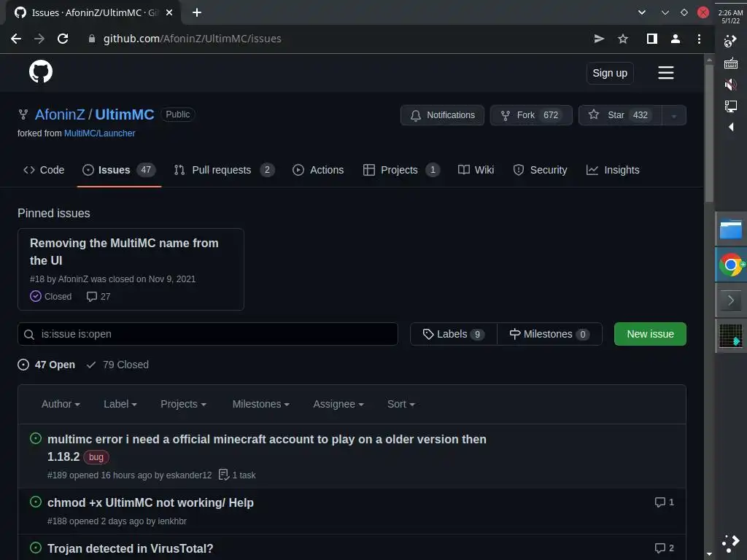Open the UltimMC repository link
The width and height of the screenshot is (747, 560).
[124, 114]
